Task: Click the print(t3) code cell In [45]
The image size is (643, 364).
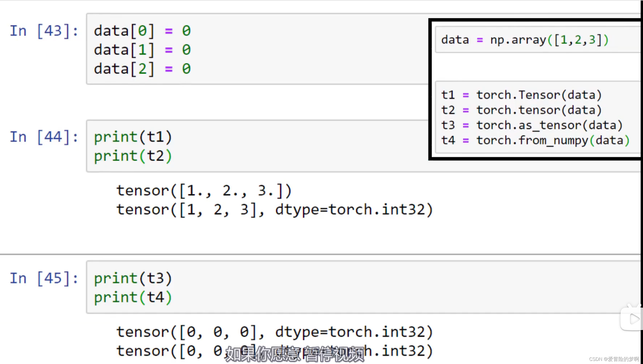Action: click(x=363, y=287)
